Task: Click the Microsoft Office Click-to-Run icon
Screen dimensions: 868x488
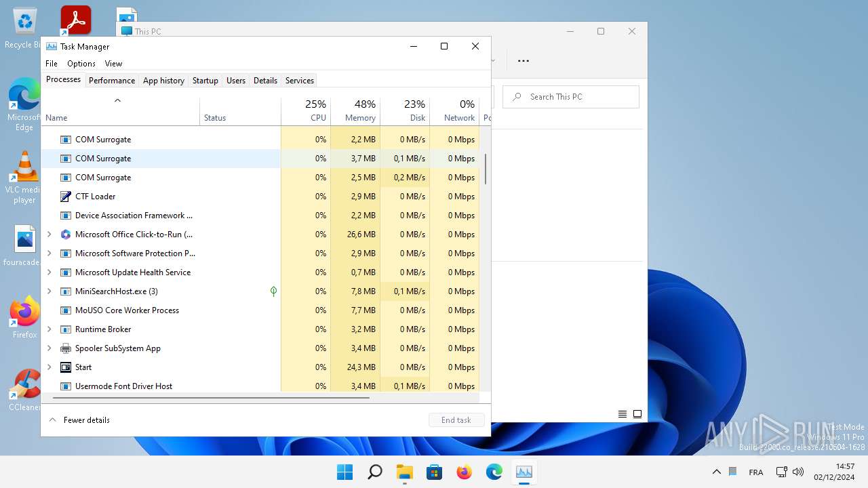Action: pos(66,235)
